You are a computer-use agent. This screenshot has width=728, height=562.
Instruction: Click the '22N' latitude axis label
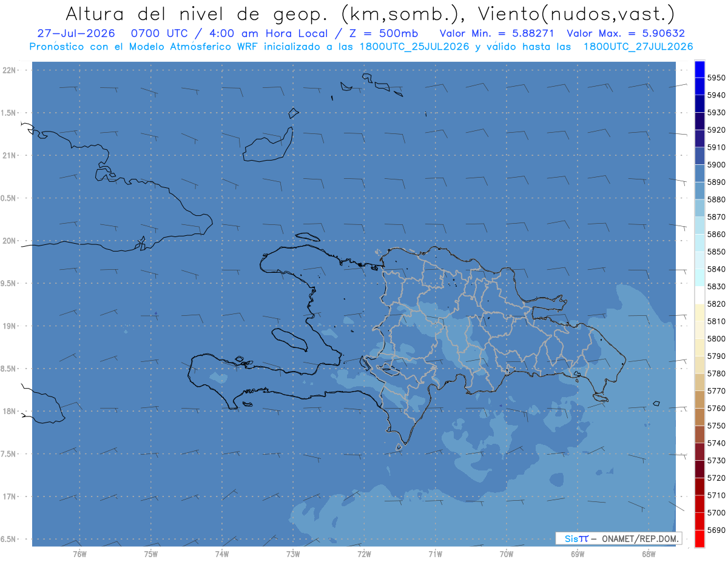click(10, 70)
